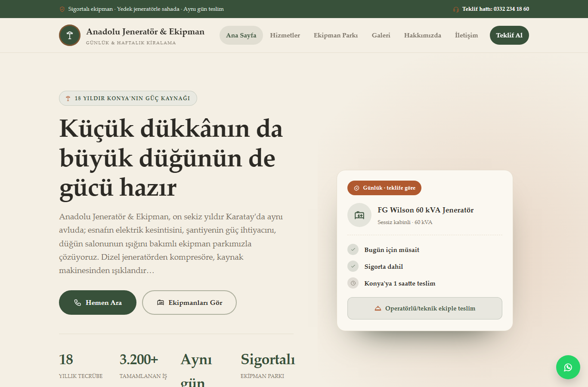Image resolution: width=588 pixels, height=387 pixels.
Task: Click the shield icon in top bar
Action: [x=62, y=9]
